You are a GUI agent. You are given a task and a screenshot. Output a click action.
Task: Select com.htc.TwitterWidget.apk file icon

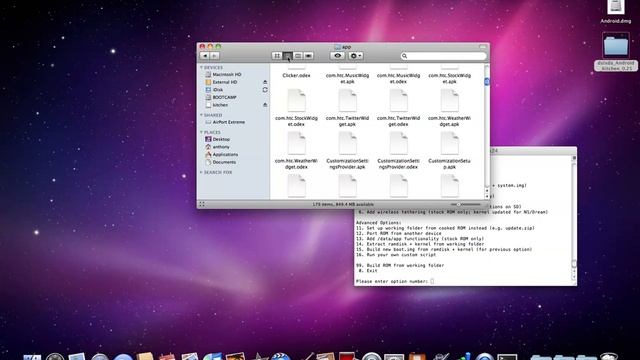(347, 100)
